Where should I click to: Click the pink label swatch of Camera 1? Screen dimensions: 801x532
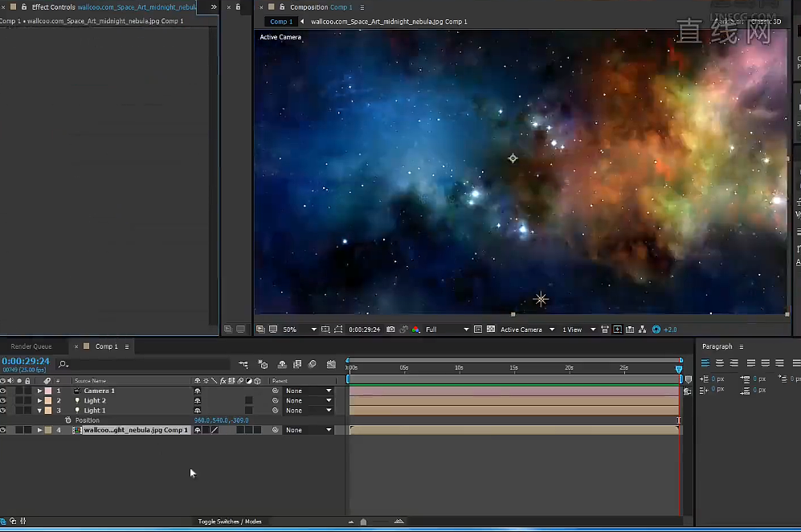48,391
